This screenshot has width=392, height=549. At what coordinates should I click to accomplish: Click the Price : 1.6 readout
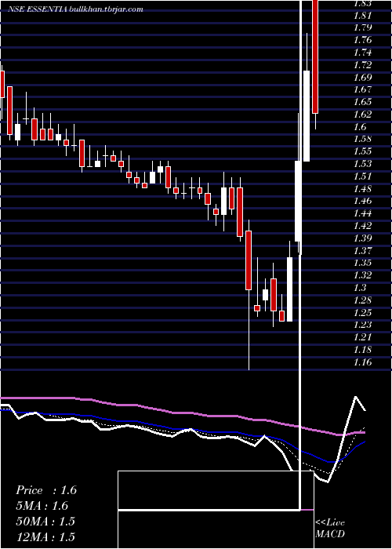coord(46,490)
